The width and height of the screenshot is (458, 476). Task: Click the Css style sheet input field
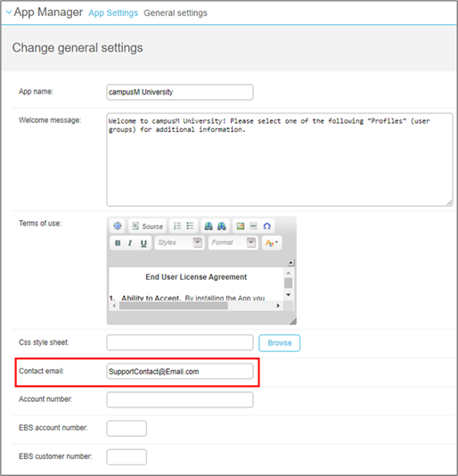click(180, 342)
